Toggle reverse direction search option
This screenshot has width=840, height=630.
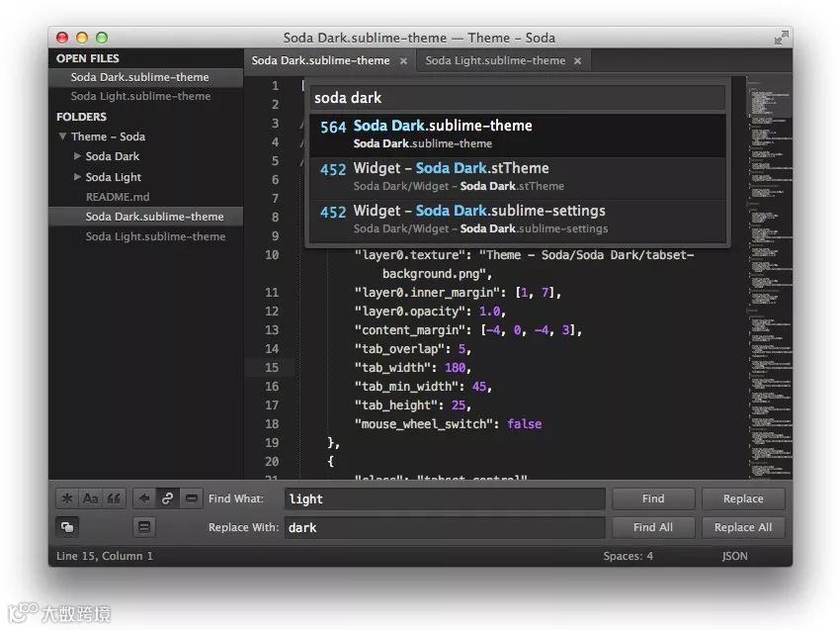point(143,498)
